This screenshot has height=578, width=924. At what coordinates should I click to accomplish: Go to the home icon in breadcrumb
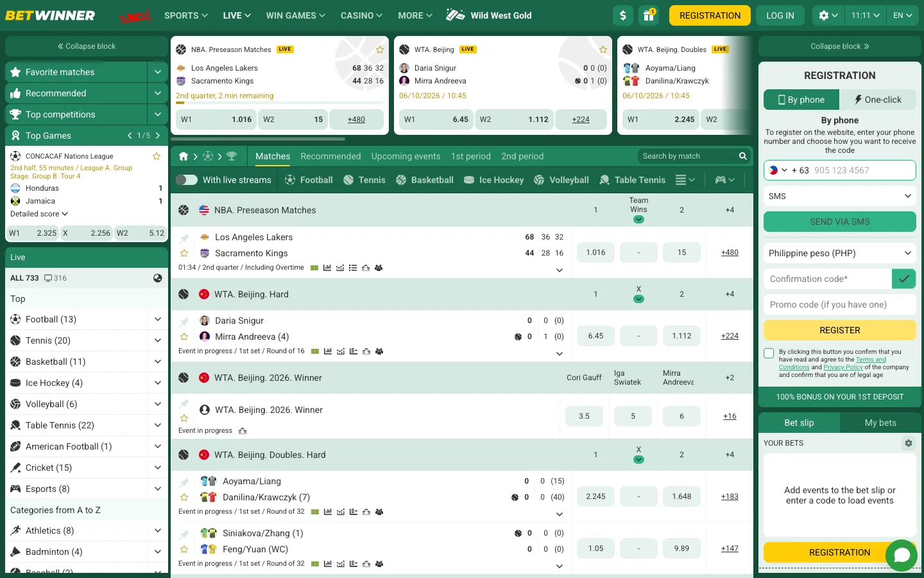pyautogui.click(x=184, y=156)
